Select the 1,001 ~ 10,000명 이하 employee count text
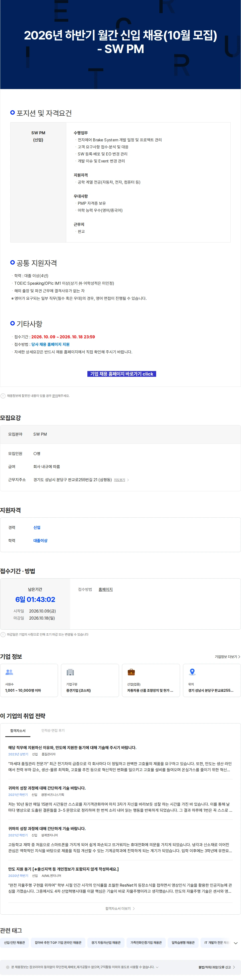This screenshot has height=980, width=241. coord(23,690)
